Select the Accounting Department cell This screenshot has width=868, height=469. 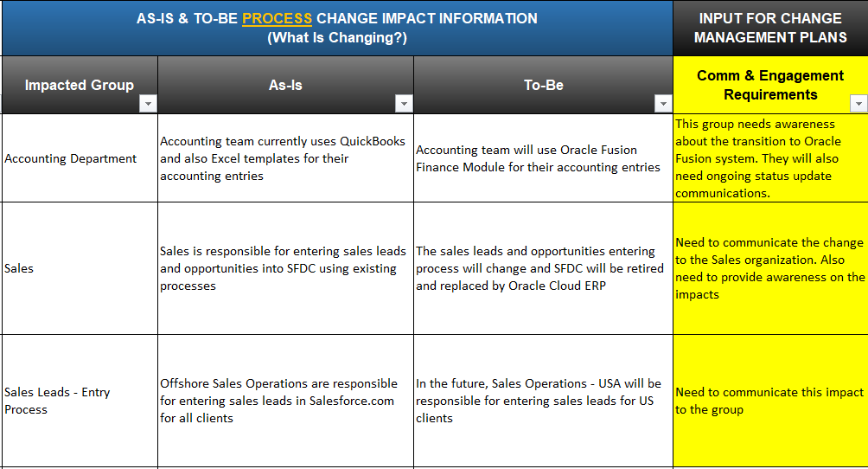[x=80, y=158]
